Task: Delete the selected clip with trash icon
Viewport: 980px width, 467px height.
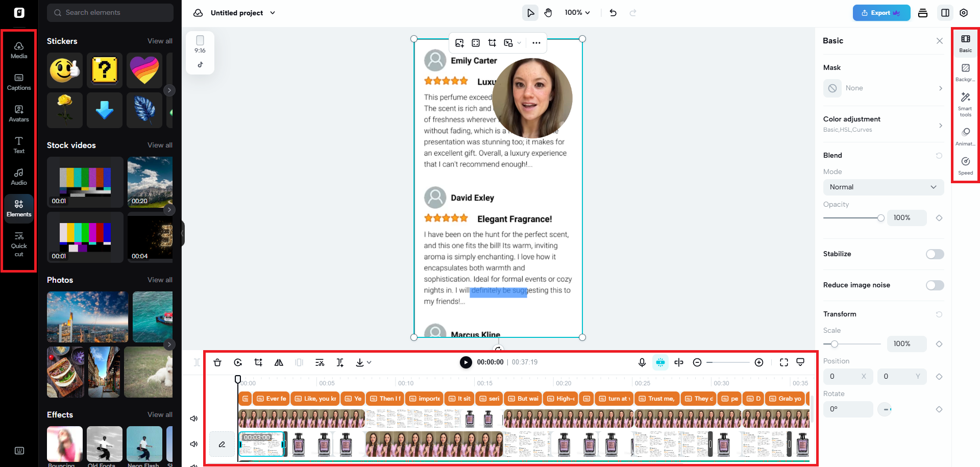Action: pos(217,362)
